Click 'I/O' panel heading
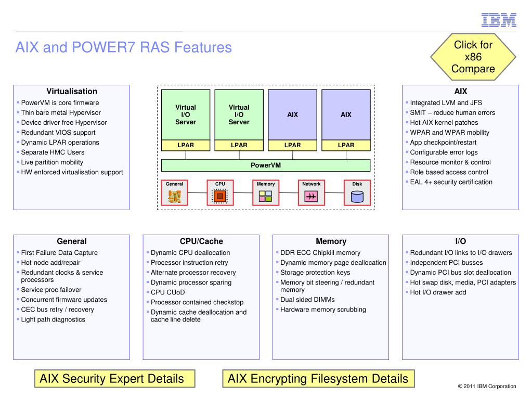This screenshot has height=399, width=532. click(460, 241)
